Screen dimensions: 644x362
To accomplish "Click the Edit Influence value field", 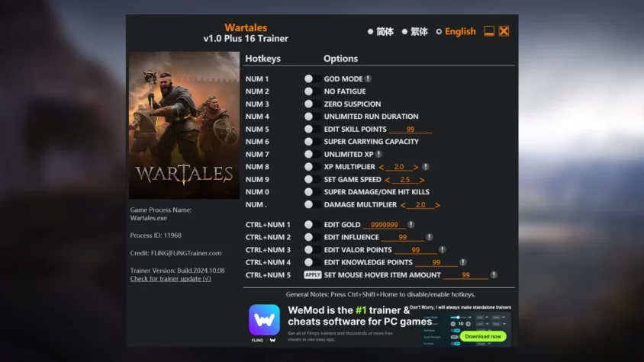I will (x=403, y=237).
